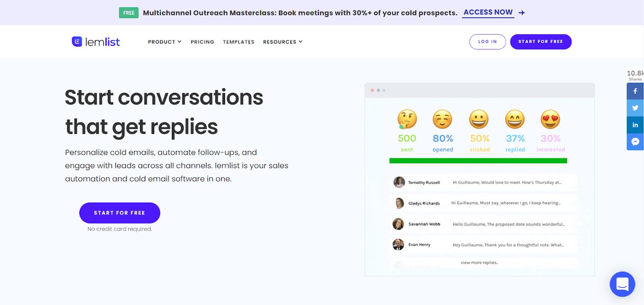644x305 pixels.
Task: Click Gladys Richards' avatar
Action: [x=399, y=203]
